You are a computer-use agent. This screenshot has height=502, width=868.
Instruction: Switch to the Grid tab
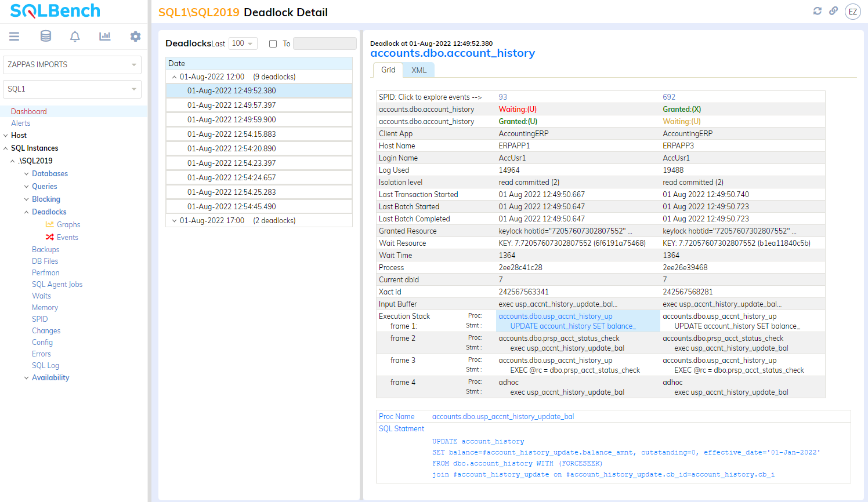[388, 70]
